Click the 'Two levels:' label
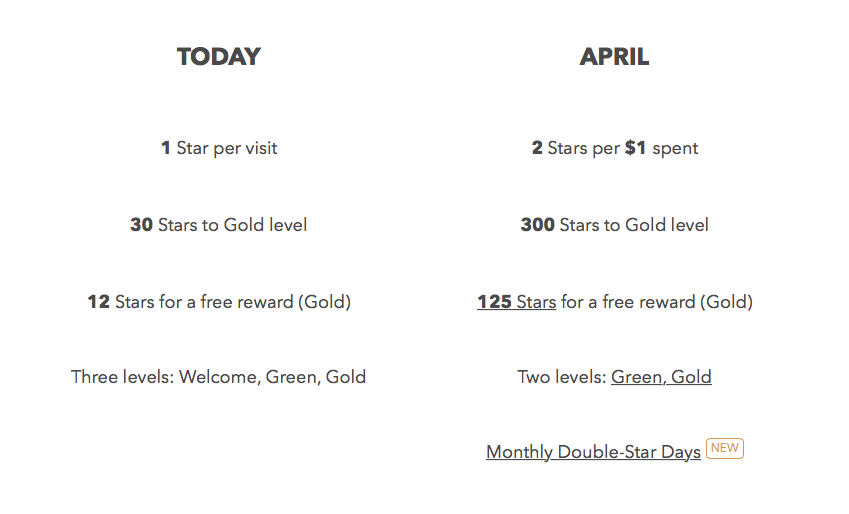Image resolution: width=849 pixels, height=514 pixels. [561, 377]
